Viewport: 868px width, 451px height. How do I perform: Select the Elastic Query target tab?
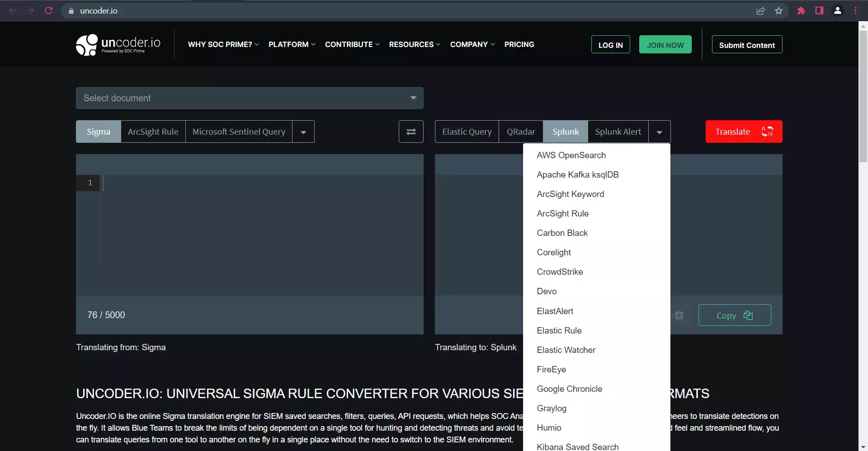pos(467,132)
